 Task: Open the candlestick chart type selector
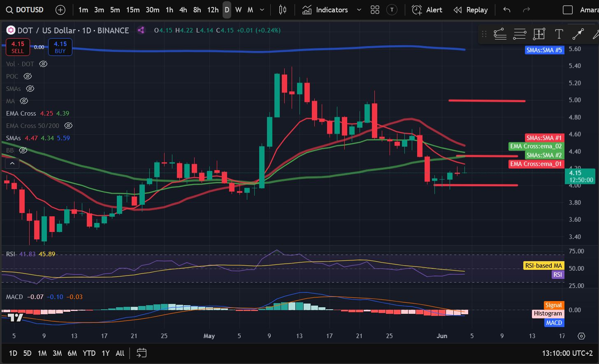click(x=282, y=10)
